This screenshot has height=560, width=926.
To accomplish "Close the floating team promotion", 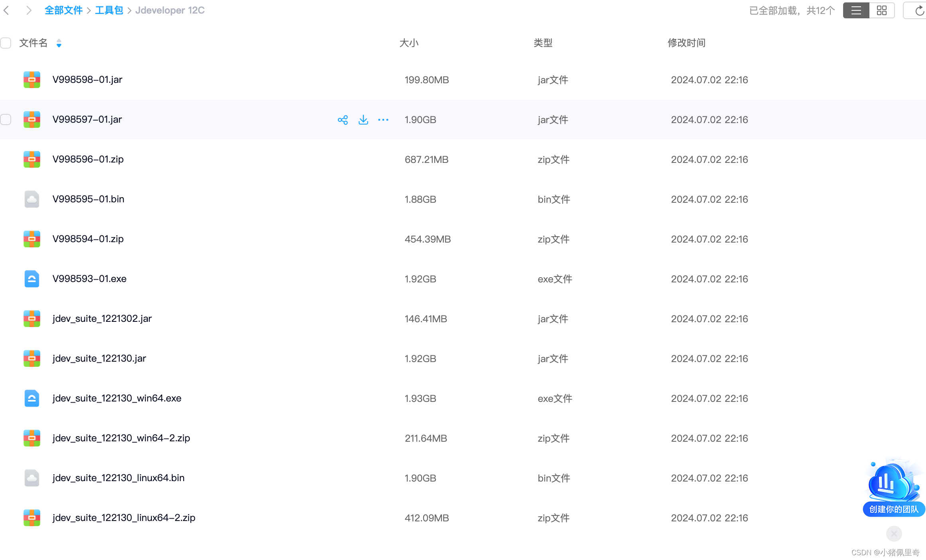I will coord(894,533).
